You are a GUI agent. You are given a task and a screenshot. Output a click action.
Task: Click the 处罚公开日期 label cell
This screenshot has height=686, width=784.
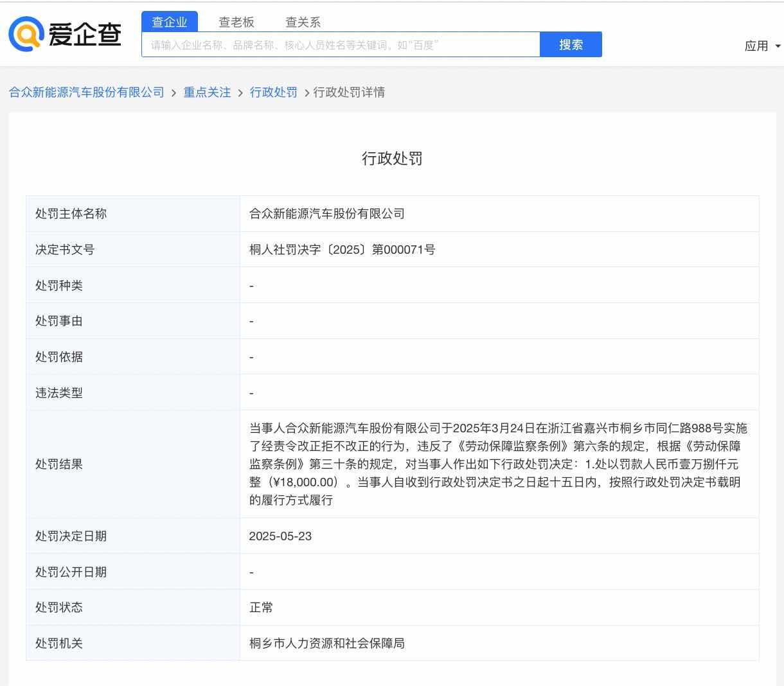[133, 572]
